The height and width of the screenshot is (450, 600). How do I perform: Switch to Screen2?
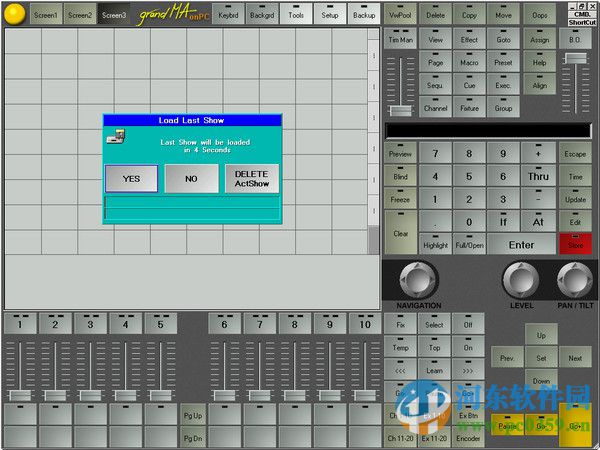tap(80, 15)
